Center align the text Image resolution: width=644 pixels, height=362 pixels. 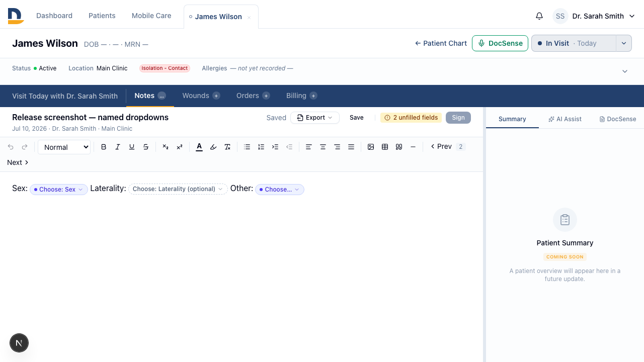(x=323, y=147)
